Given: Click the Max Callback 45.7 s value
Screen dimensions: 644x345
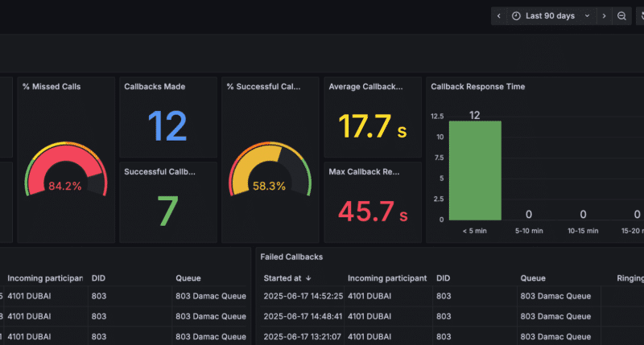Looking at the screenshot, I should (x=373, y=212).
